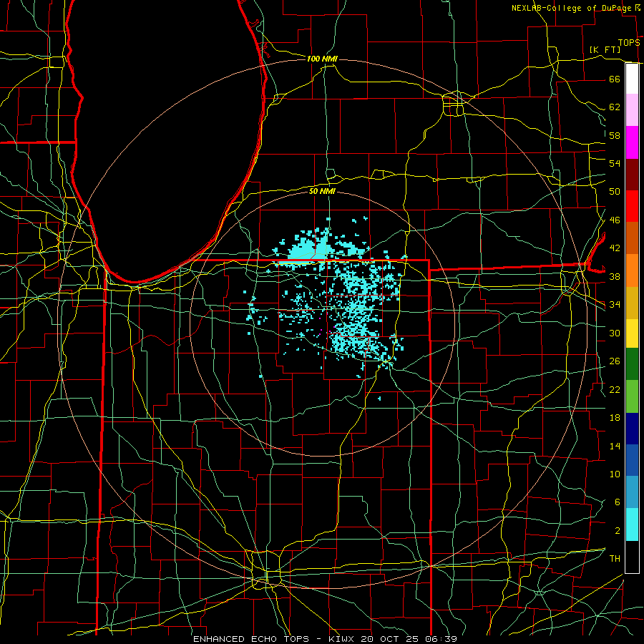644x644 pixels.
Task: Click the navy swatch between 14 and 18
Action: click(x=632, y=429)
